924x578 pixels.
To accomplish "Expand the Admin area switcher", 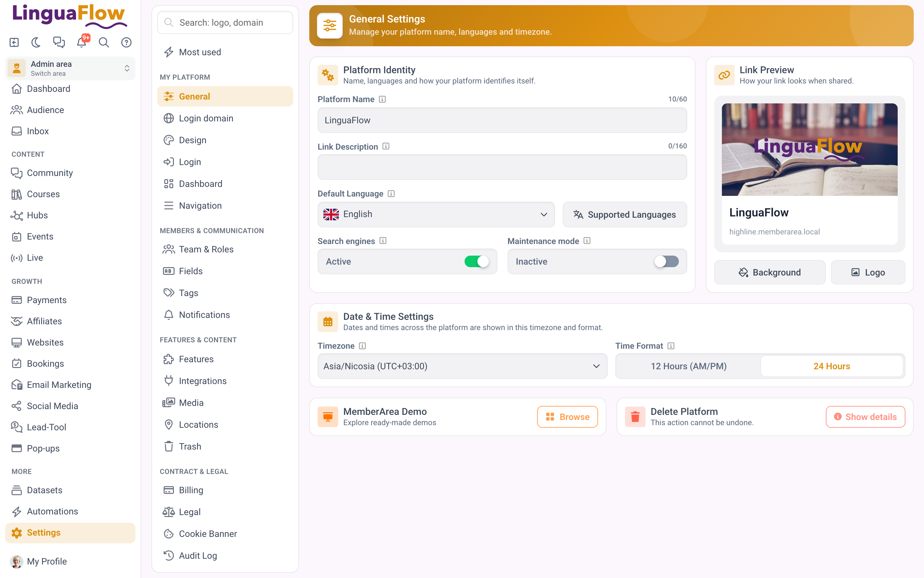I will [x=70, y=68].
